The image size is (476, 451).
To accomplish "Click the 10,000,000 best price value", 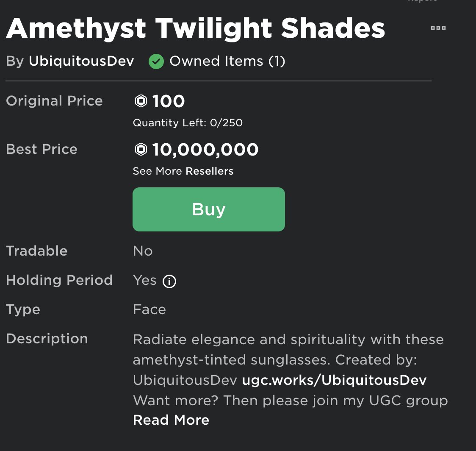I will tap(205, 150).
